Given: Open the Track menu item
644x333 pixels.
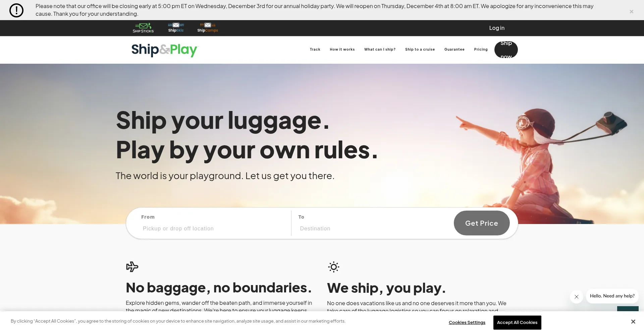Looking at the screenshot, I should [x=315, y=49].
